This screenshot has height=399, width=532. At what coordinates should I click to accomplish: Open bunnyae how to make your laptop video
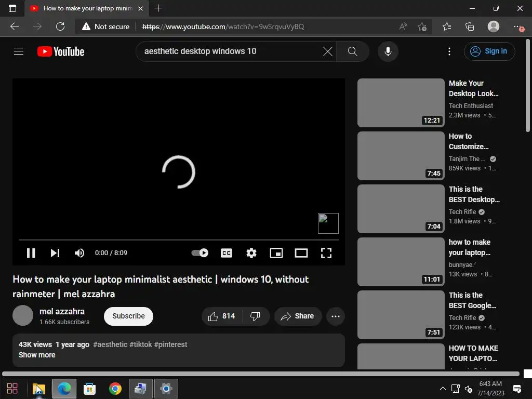[470, 247]
